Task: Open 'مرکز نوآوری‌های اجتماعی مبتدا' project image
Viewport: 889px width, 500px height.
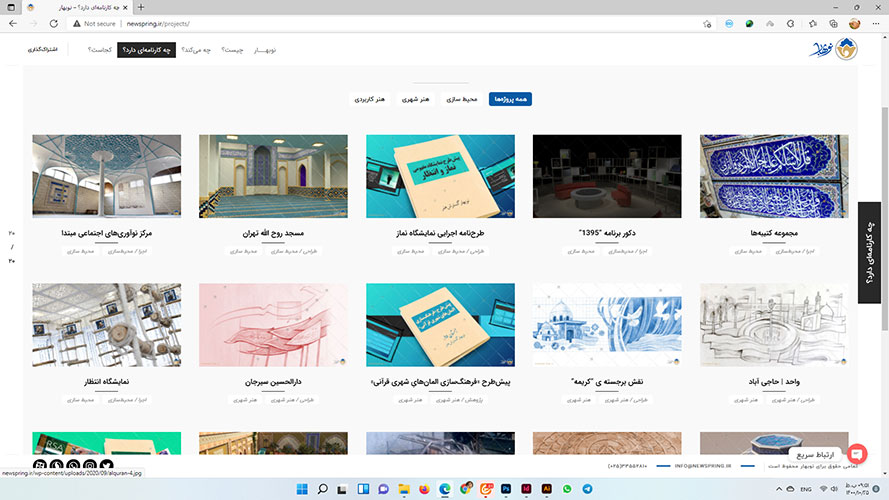Action: coord(107,176)
